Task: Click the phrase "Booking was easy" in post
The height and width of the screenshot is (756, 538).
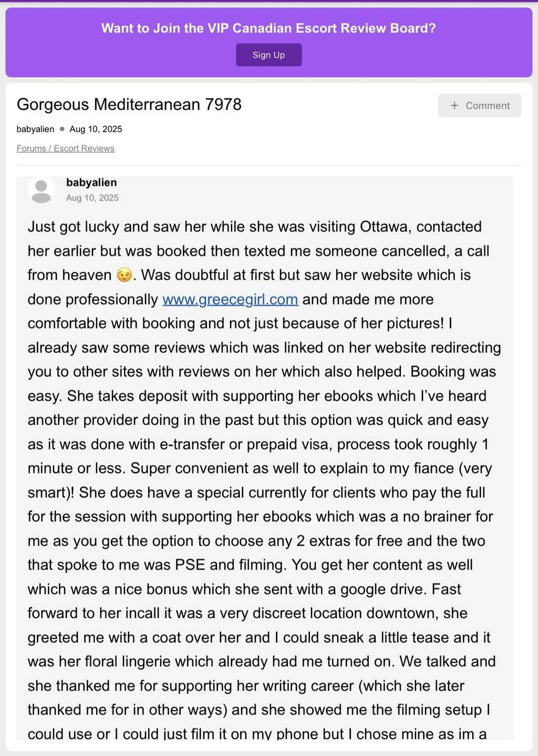Action: 453,372
